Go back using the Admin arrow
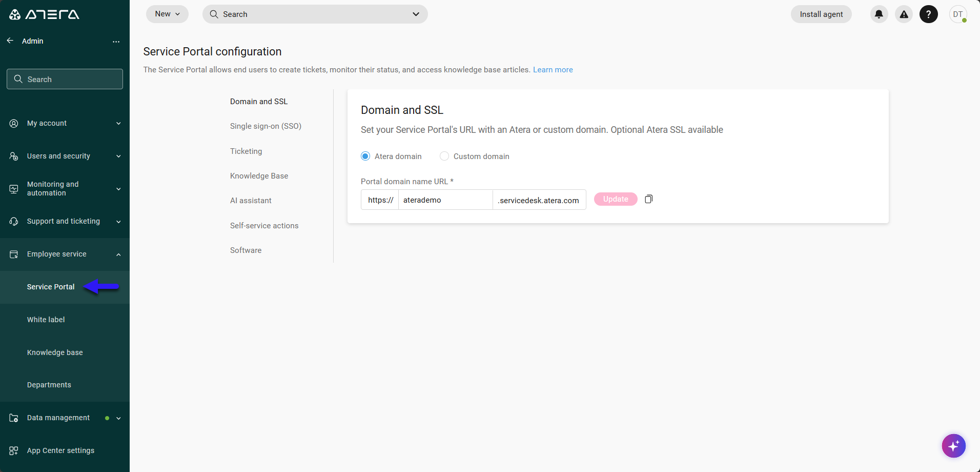The height and width of the screenshot is (472, 980). pos(10,41)
